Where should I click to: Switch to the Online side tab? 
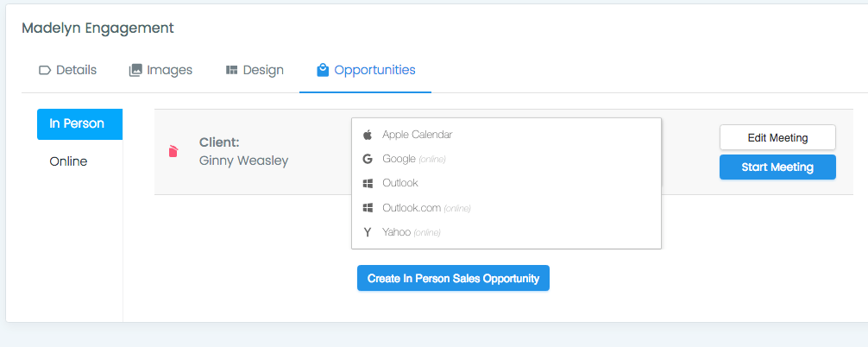(69, 161)
